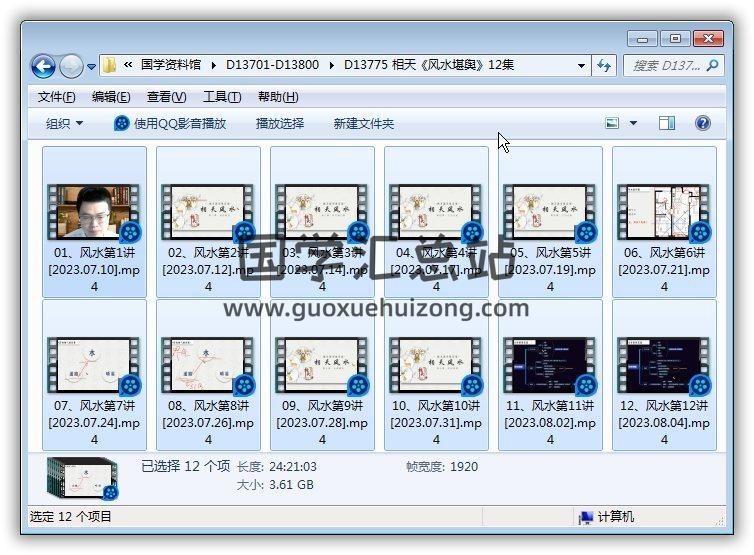Click the blue help question icon
The image size is (754, 555).
[x=703, y=124]
